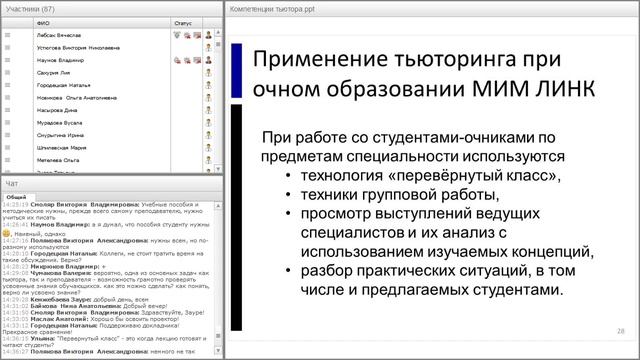Click the user avatar icon for Мурадова Вусала
The image size is (640, 360).
(209, 123)
